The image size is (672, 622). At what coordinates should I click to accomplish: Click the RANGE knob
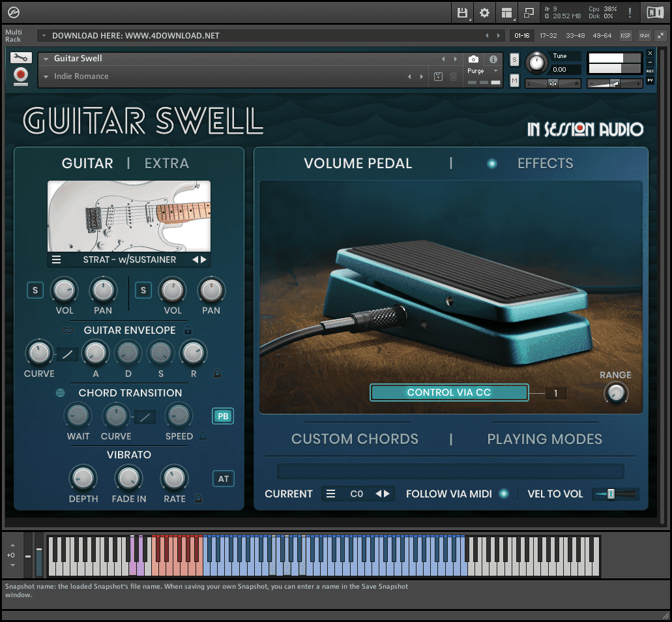click(x=616, y=393)
